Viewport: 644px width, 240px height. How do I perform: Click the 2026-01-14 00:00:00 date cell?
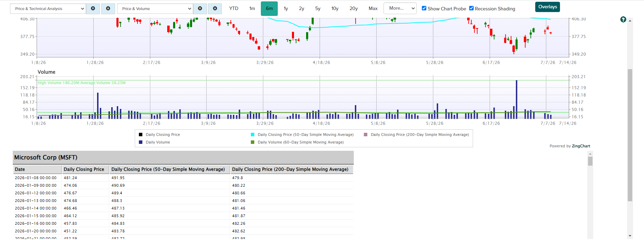(x=36, y=208)
